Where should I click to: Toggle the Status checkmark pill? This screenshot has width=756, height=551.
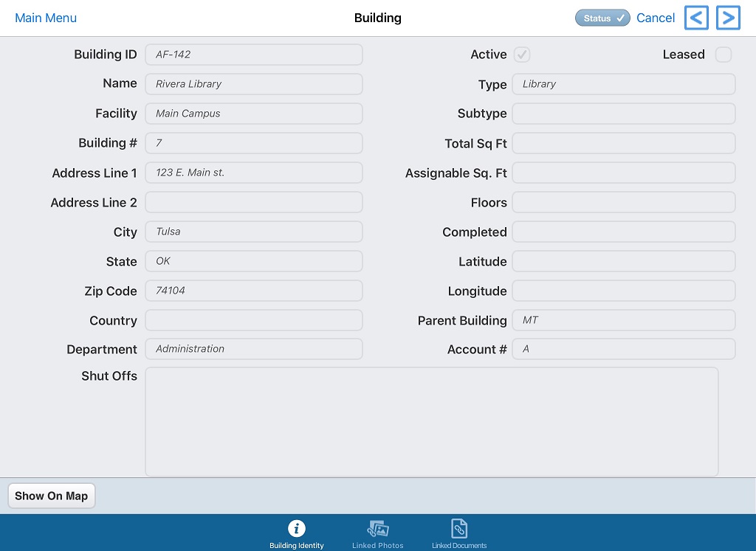(602, 18)
